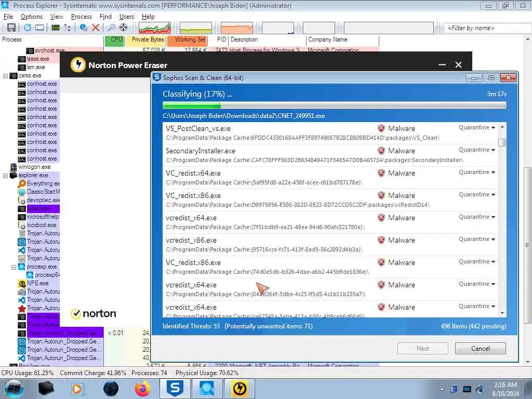Open the File menu

pyautogui.click(x=8, y=17)
